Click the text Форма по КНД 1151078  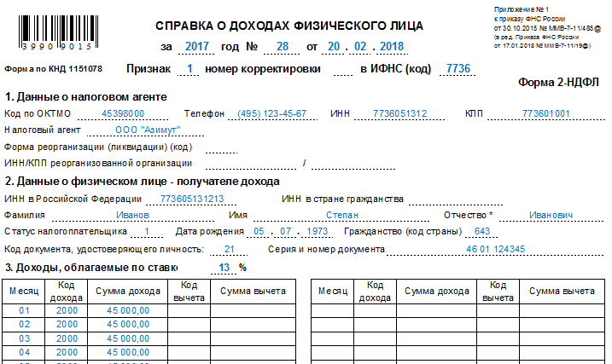[x=53, y=69]
